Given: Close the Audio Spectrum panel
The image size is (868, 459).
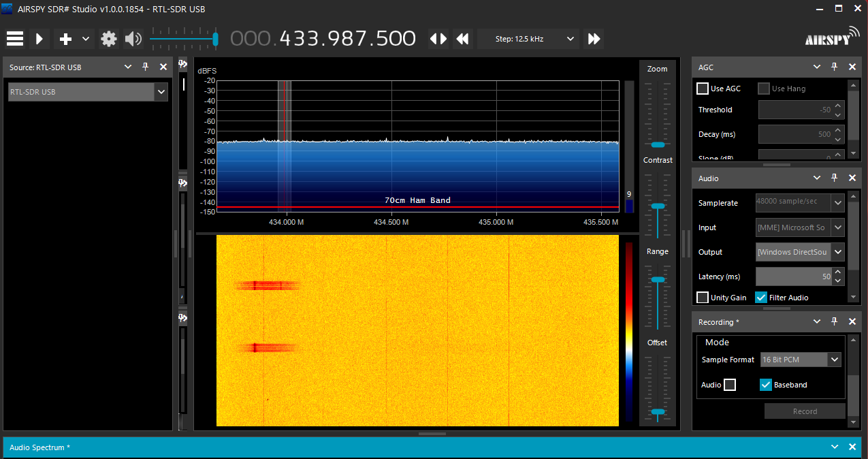Looking at the screenshot, I should [x=852, y=447].
